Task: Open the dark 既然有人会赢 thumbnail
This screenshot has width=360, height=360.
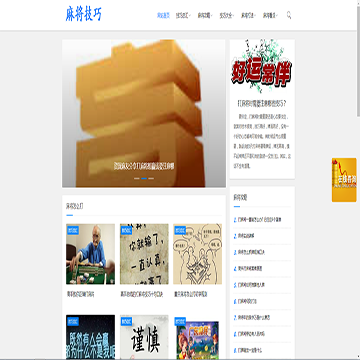Action: pyautogui.click(x=90, y=337)
